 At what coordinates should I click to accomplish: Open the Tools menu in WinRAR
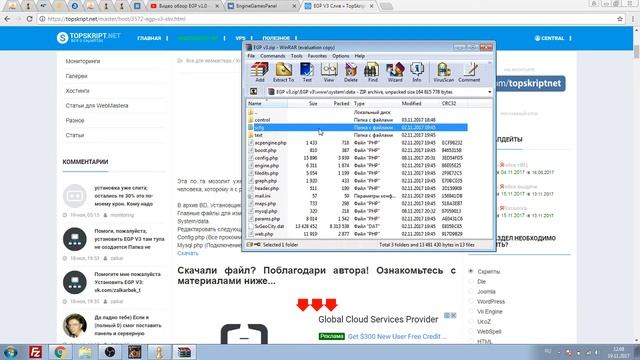(296, 56)
